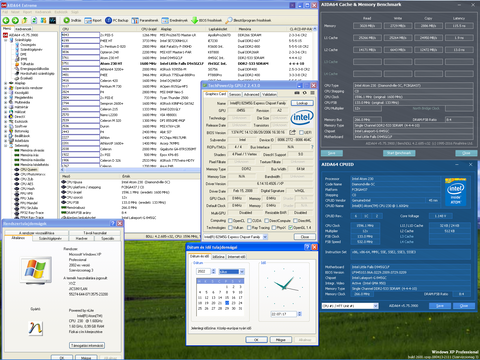Click Save button in AIDA64 CPUID window
The width and height of the screenshot is (480, 360).
(440, 306)
